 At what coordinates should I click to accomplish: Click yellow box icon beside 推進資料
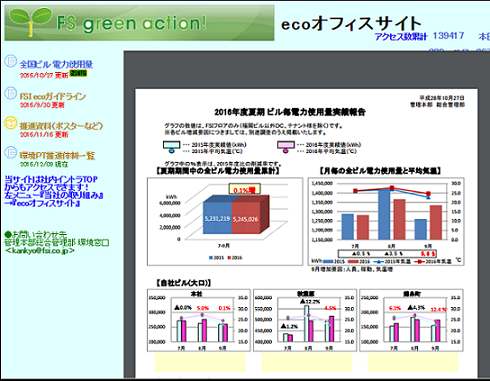tap(11, 123)
